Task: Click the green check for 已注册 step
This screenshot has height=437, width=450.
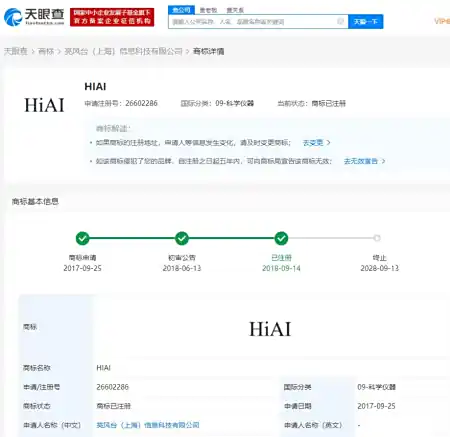Action: (281, 238)
